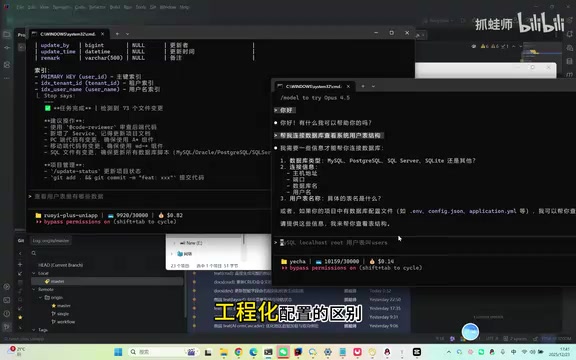Expand the 网络 network node in Explorer window

pos(172,254)
